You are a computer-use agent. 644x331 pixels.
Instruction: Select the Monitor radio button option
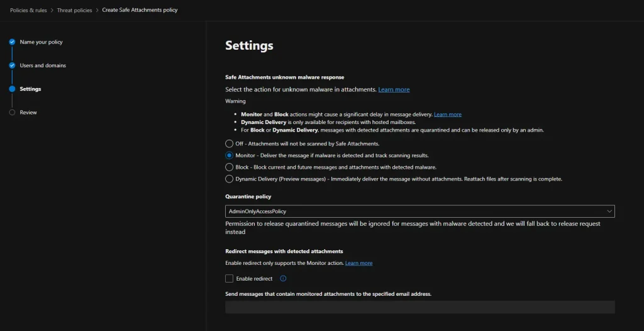[x=230, y=155]
